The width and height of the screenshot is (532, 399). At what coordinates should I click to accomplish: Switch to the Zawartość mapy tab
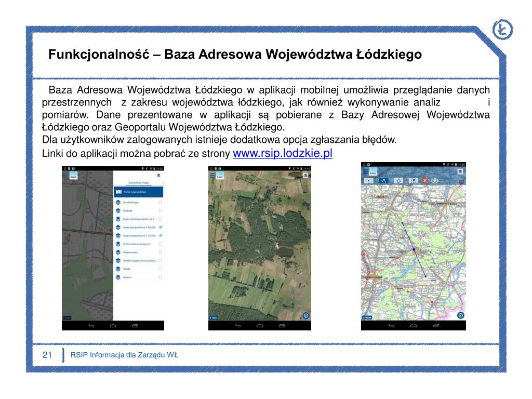[x=138, y=182]
